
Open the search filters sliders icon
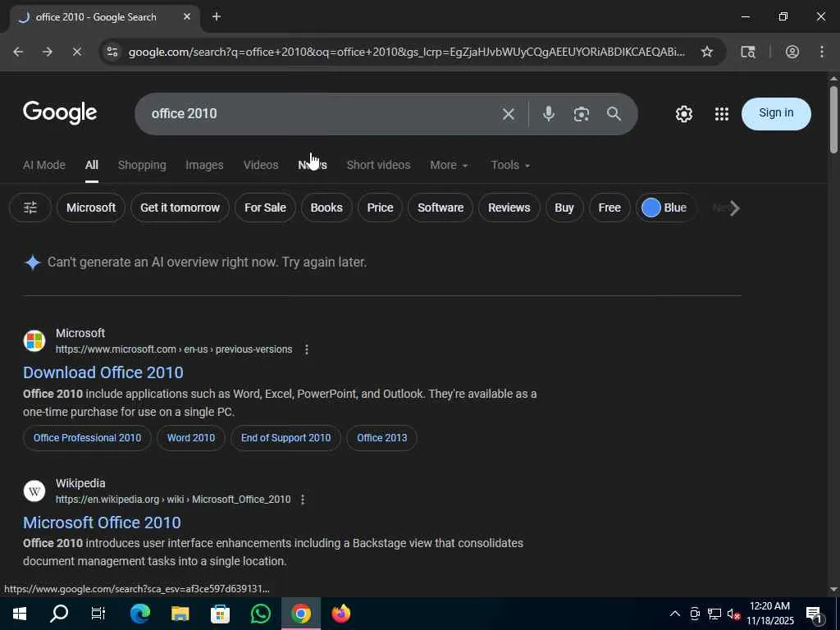30,208
